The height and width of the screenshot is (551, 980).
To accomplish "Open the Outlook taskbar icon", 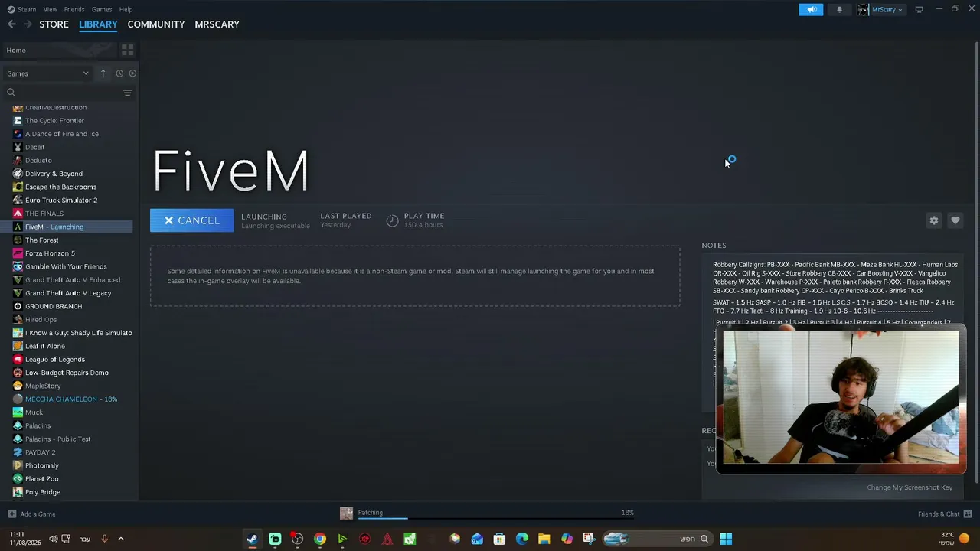I will (477, 539).
